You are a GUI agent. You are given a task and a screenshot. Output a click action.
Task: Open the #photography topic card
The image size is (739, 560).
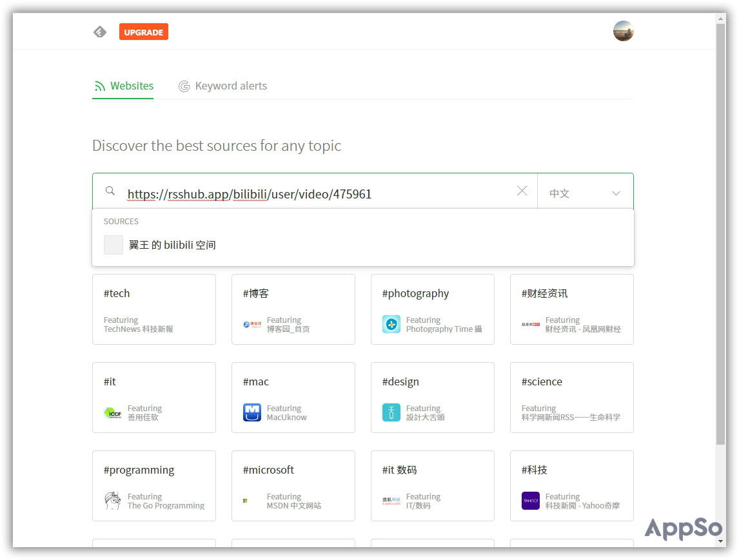click(433, 309)
